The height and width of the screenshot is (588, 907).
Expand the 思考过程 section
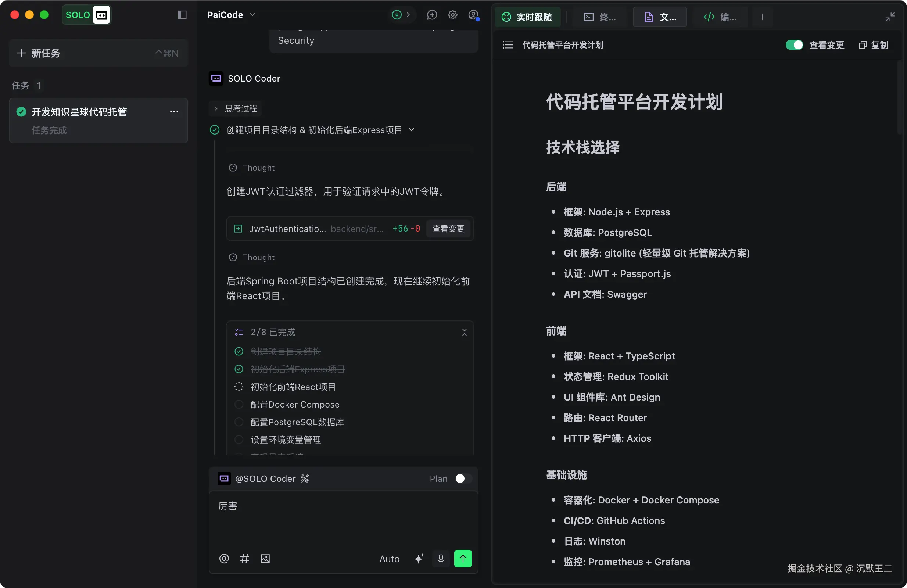[x=236, y=109]
